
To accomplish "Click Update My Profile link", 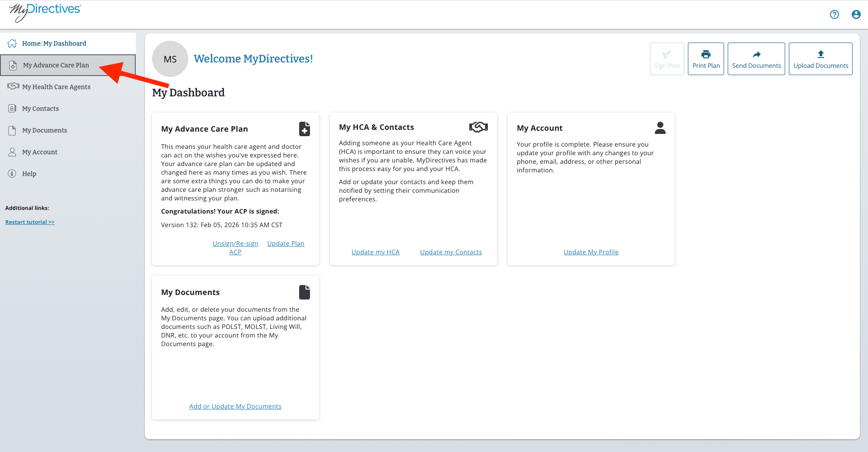I will pyautogui.click(x=591, y=252).
